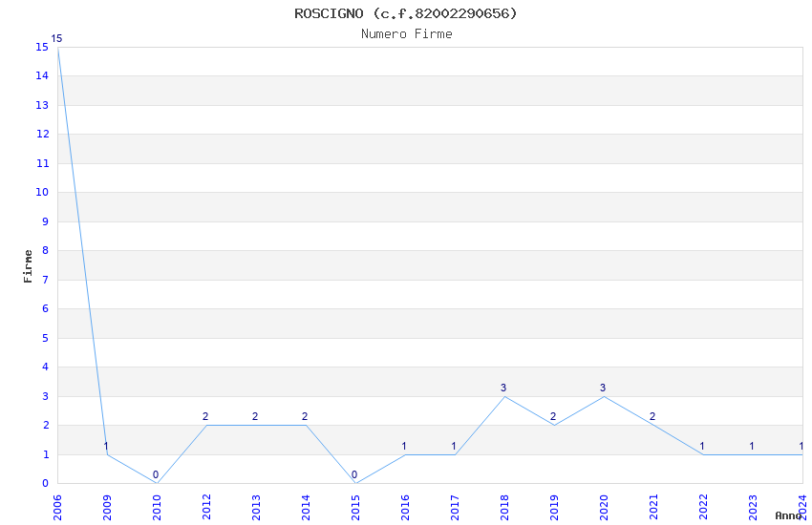The height and width of the screenshot is (525, 812).
Task: Pick x-axis year label 2010
Action: coord(157,507)
